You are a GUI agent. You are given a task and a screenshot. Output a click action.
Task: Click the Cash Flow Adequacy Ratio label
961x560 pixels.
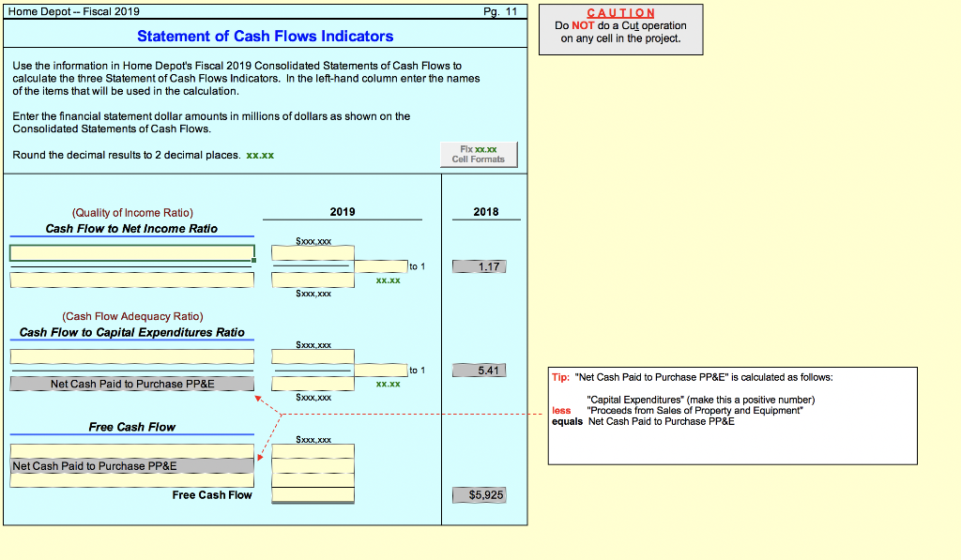131,316
